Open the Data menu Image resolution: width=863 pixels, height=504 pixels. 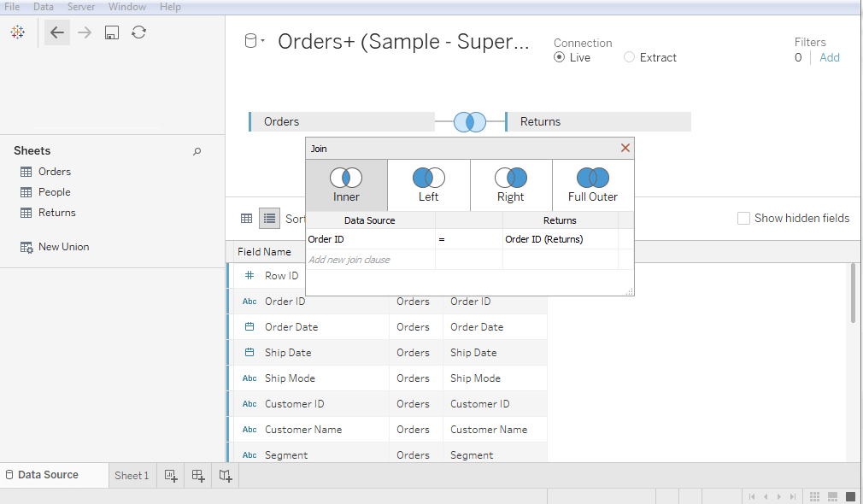coord(44,7)
